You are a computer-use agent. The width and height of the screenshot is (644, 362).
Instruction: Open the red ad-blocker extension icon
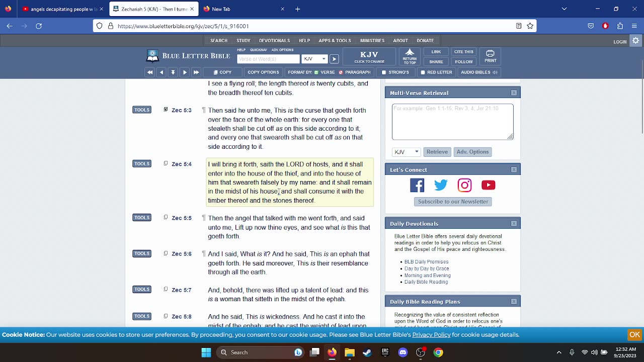[605, 26]
